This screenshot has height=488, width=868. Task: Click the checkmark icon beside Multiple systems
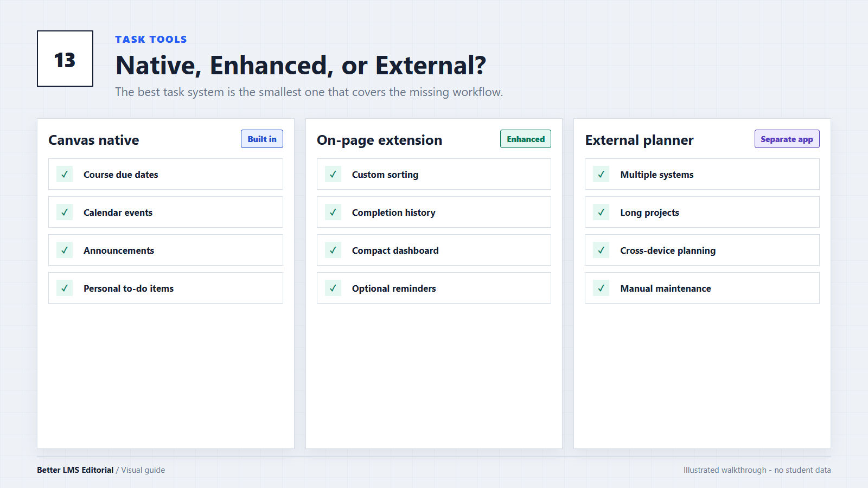(x=601, y=174)
